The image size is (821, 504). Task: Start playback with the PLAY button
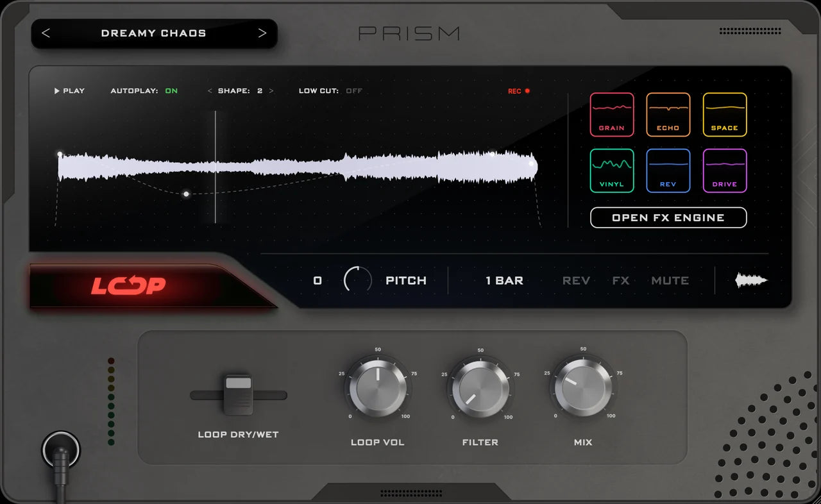pyautogui.click(x=69, y=91)
